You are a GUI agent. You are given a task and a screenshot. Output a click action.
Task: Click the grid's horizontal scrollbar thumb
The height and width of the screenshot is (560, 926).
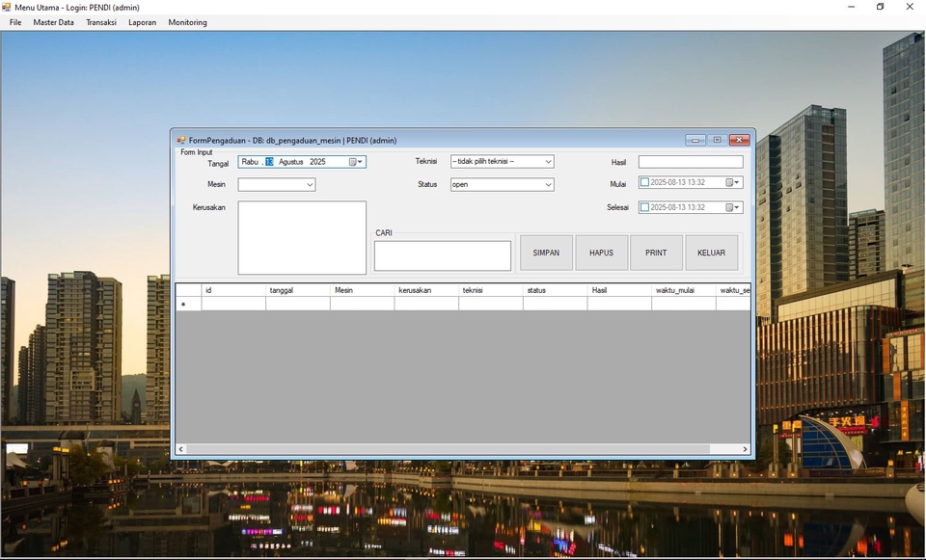click(x=448, y=449)
